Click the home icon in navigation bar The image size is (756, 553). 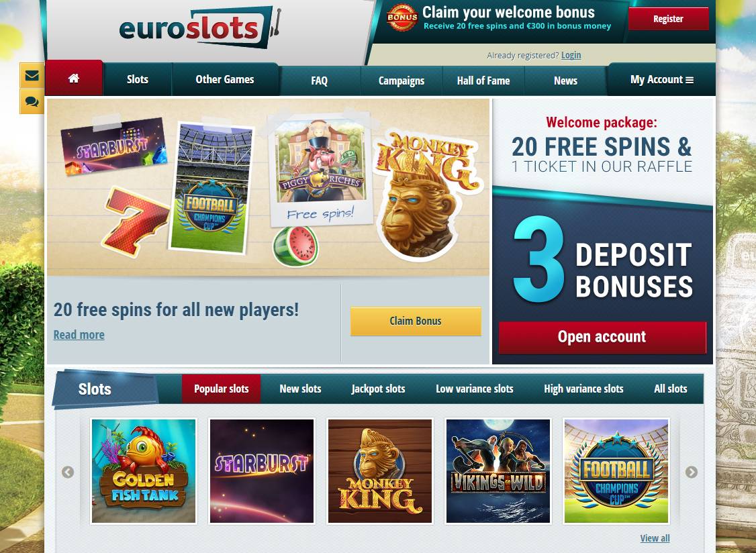(x=74, y=79)
